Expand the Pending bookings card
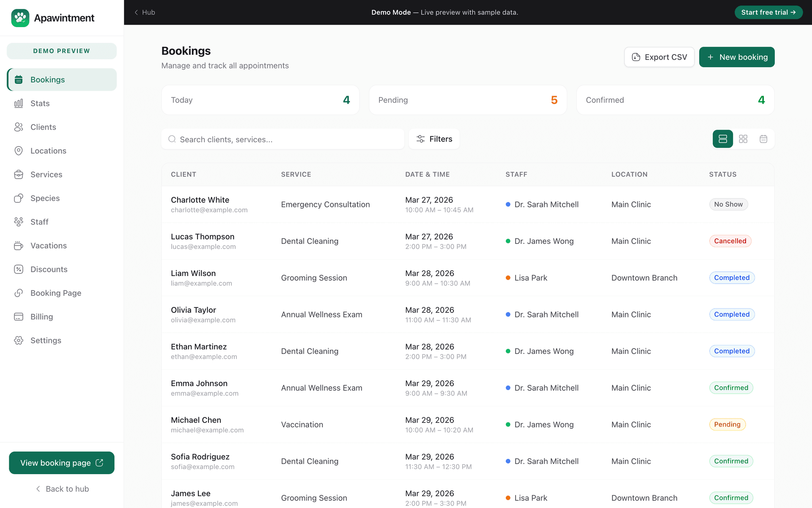Screen dimensions: 812x508 tap(468, 100)
